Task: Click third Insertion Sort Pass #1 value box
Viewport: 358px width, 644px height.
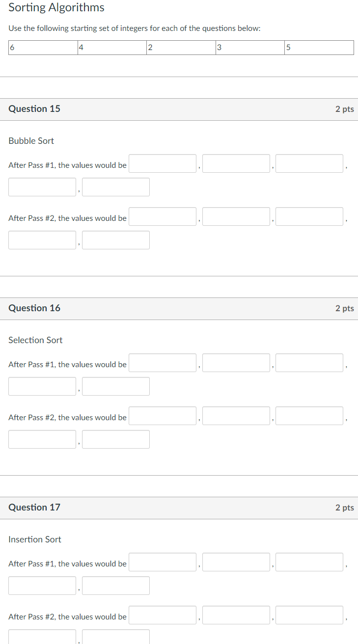Action: click(x=309, y=562)
